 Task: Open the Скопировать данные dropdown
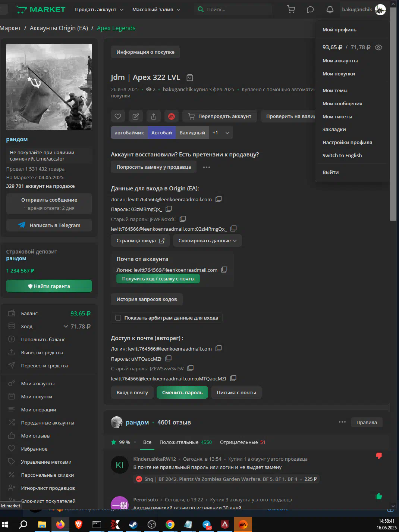point(207,241)
